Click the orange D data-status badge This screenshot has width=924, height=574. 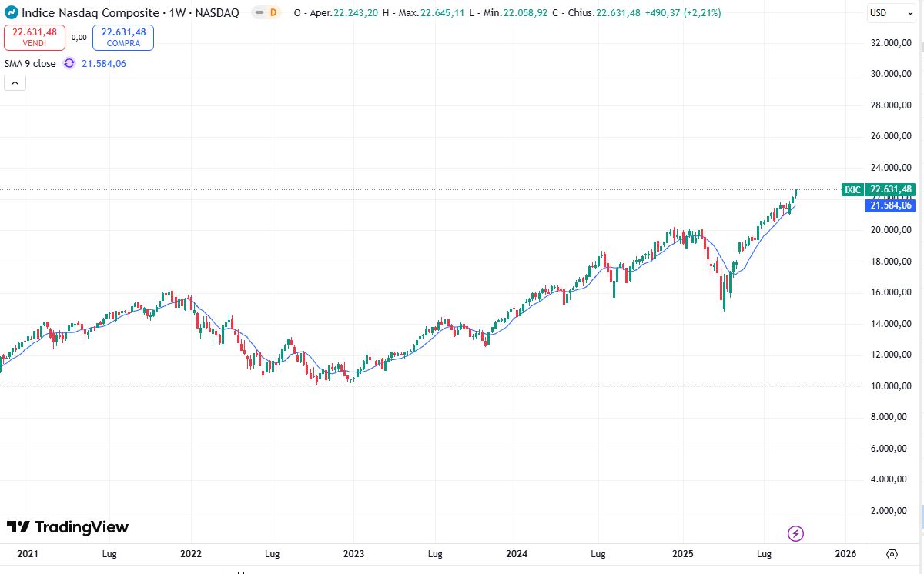coord(273,13)
